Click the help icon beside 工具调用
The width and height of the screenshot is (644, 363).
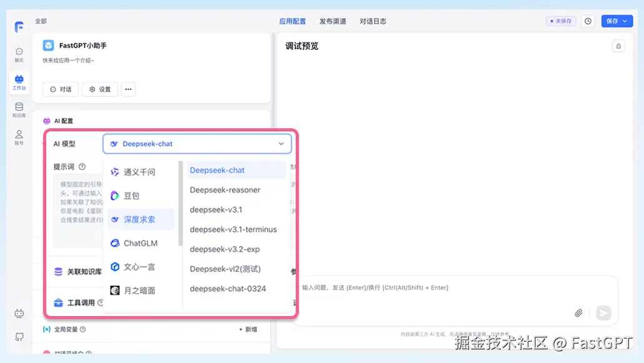point(100,302)
